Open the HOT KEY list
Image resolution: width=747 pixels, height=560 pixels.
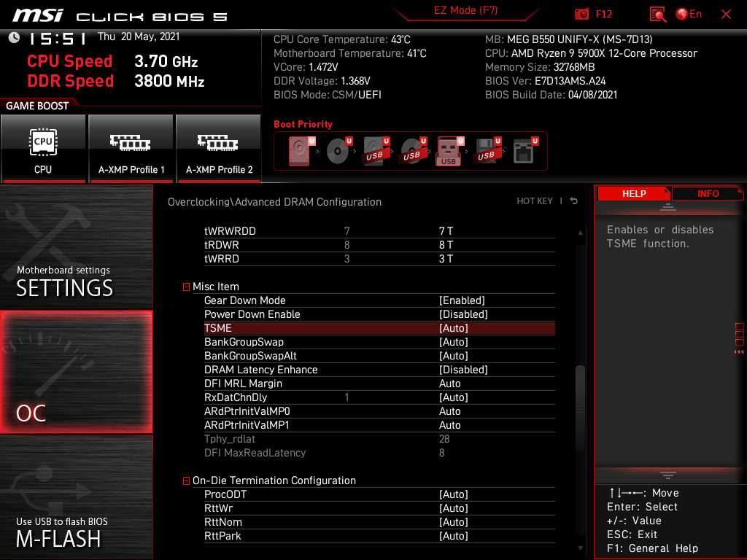(x=535, y=201)
